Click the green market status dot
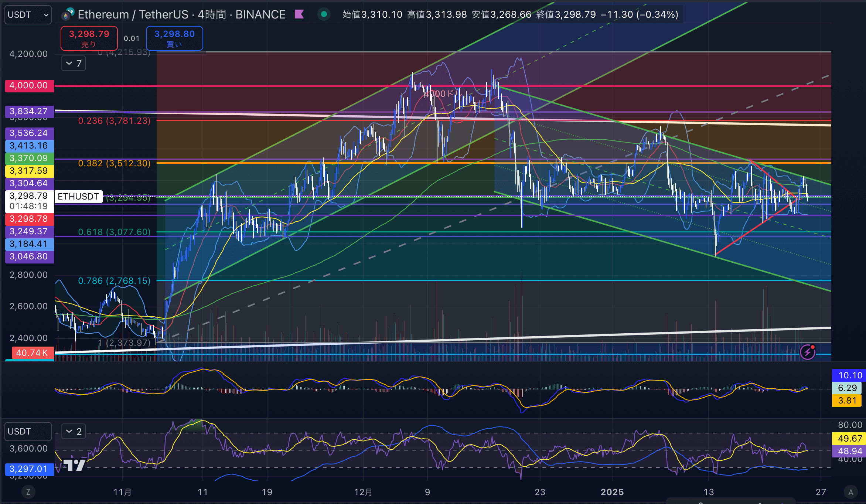Image resolution: width=866 pixels, height=504 pixels. [324, 14]
